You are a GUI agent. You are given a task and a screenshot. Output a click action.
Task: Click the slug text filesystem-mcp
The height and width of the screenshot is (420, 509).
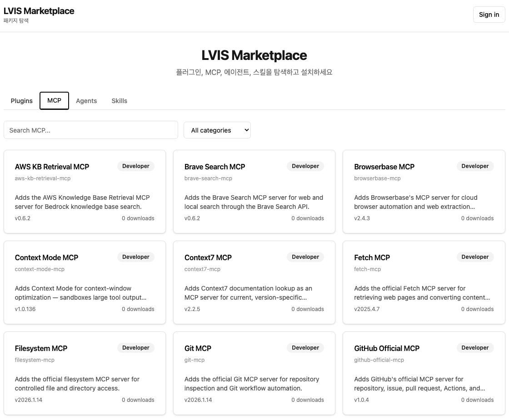click(35, 360)
